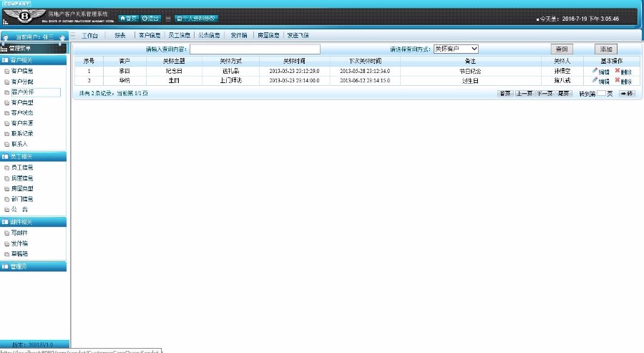
Task: Click the small icon beside 客户类型 in sidebar
Action: coord(6,102)
